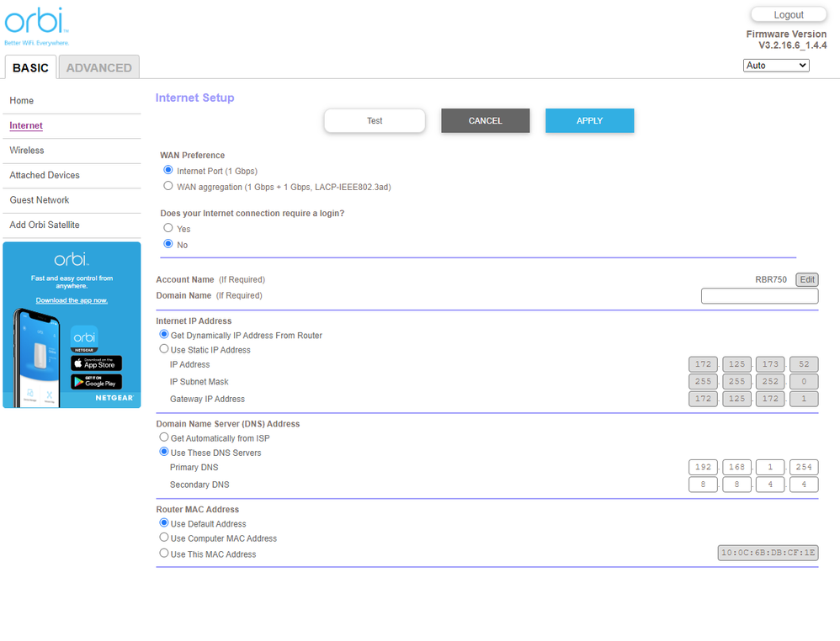Select Get Automatically from ISP for DNS
Viewport: 840px width, 641px height.
164,437
